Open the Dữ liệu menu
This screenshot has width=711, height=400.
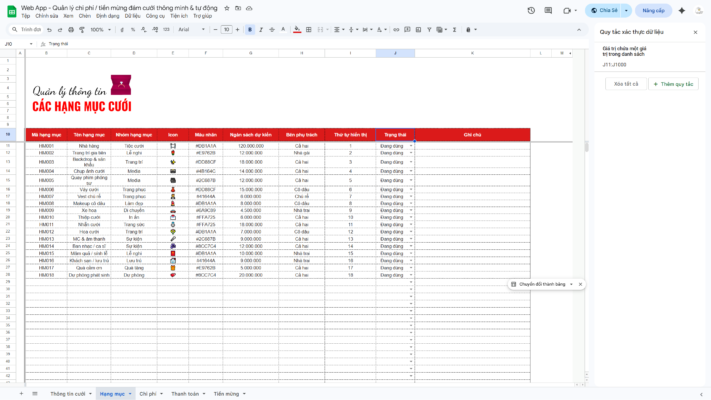132,16
